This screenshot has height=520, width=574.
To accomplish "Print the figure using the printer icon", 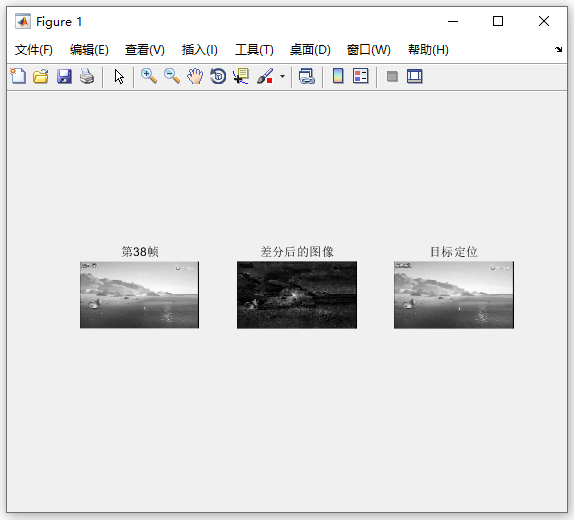I will tap(87, 77).
